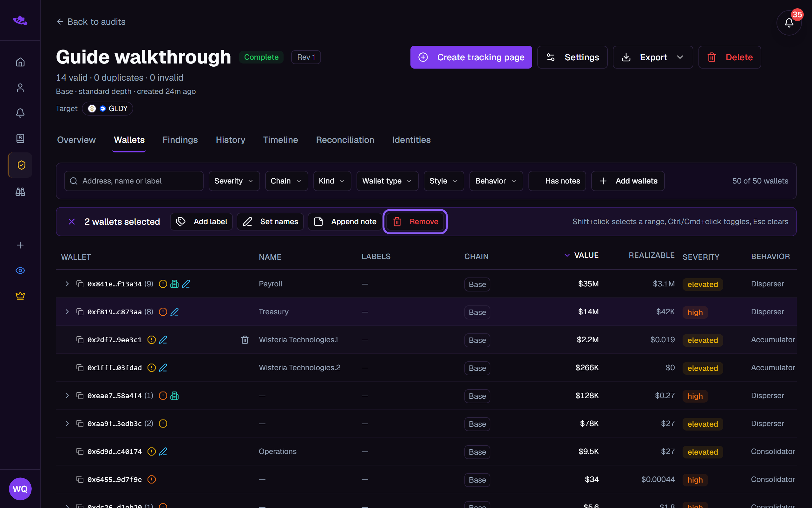
Task: Click Create tracking page button
Action: pyautogui.click(x=471, y=57)
